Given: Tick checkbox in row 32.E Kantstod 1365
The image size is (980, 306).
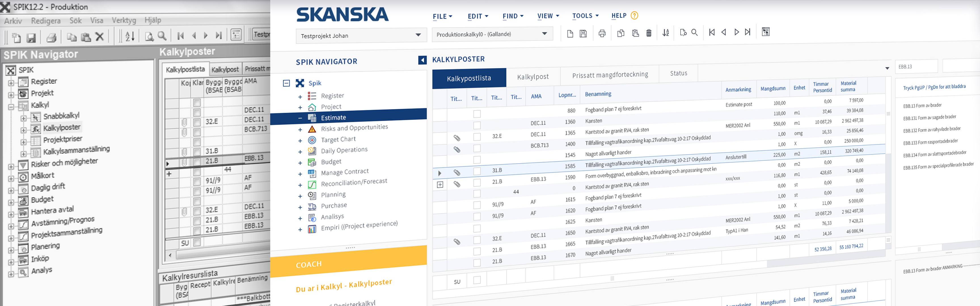Looking at the screenshot, I should tap(477, 137).
